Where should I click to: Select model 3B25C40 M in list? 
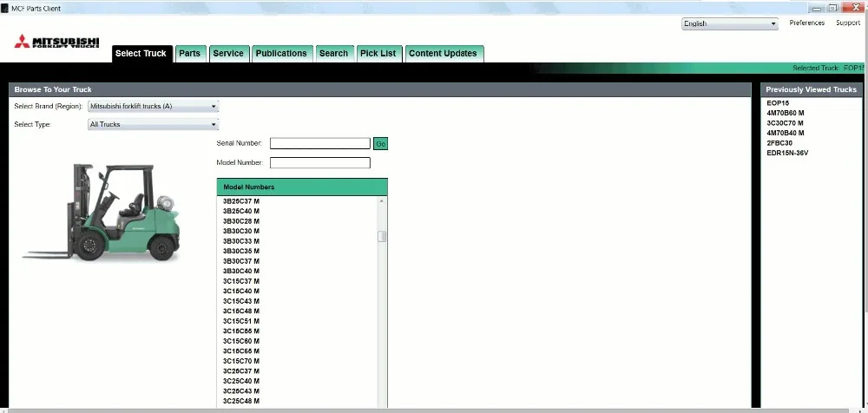click(x=241, y=211)
